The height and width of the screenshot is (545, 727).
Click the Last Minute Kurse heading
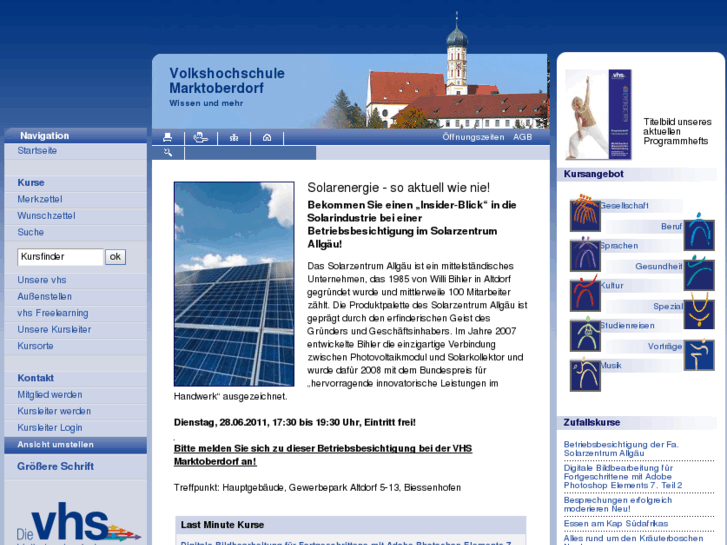(x=223, y=525)
